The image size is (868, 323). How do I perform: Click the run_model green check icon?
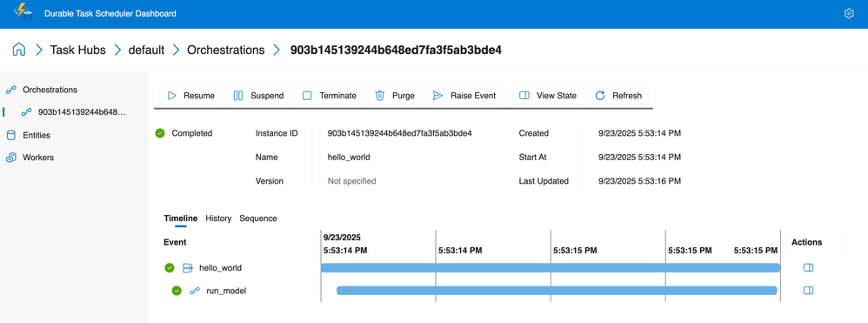[x=177, y=290]
